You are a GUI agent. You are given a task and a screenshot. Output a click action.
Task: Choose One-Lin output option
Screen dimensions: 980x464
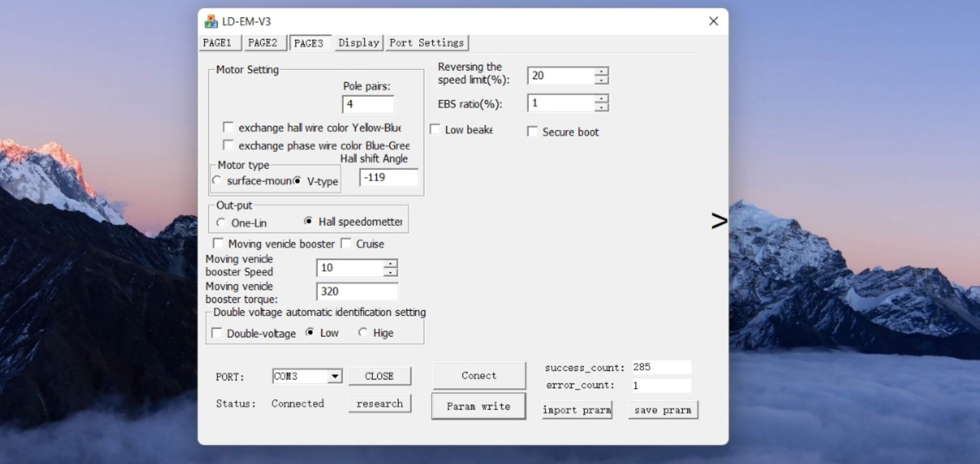221,223
